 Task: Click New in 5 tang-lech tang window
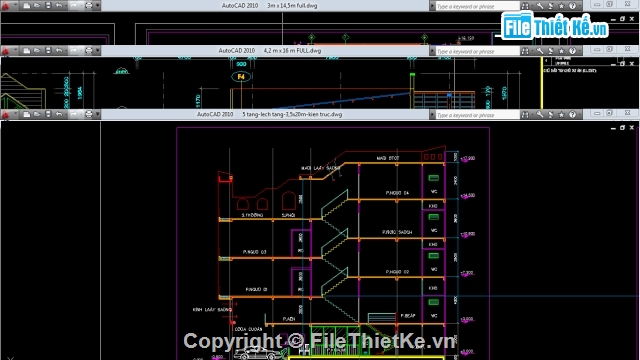(27, 114)
